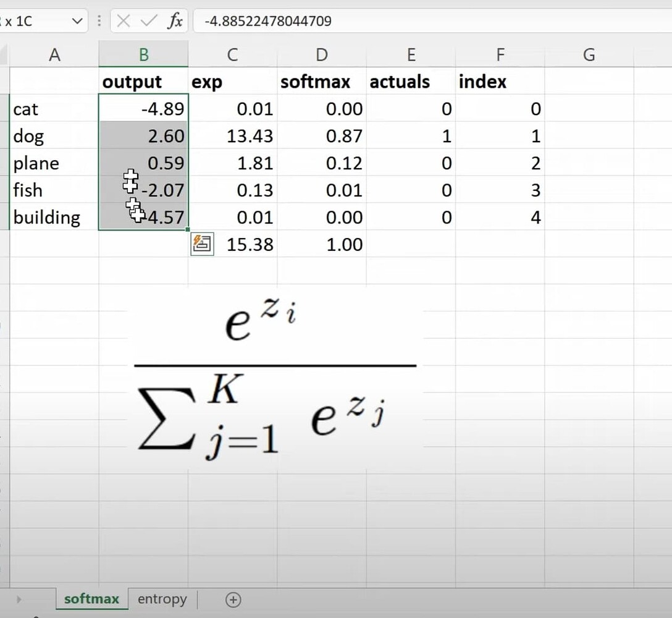This screenshot has width=672, height=618.
Task: Open the Name Box dropdown arrow
Action: click(77, 20)
